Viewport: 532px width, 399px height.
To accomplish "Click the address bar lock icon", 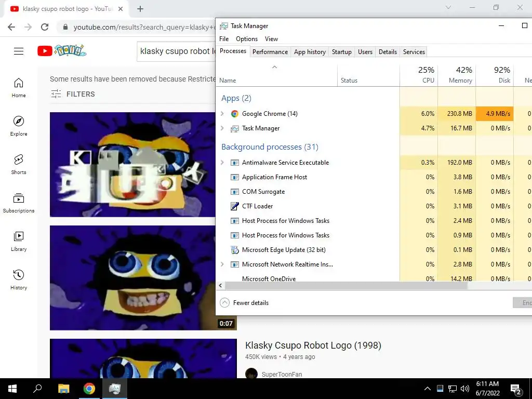I will coord(65,27).
